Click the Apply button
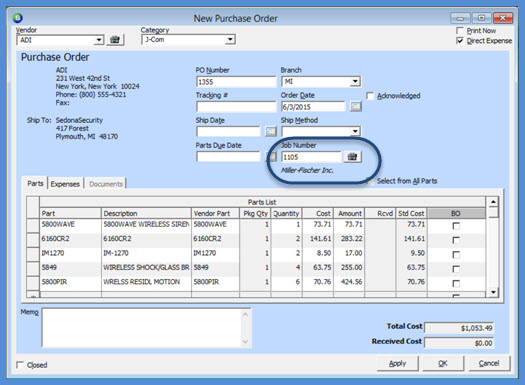The width and height of the screenshot is (525, 385). pos(397,363)
